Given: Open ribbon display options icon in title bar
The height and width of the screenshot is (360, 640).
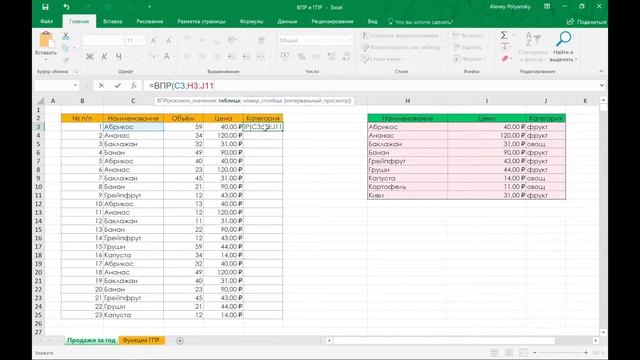Looking at the screenshot, I should [547, 7].
